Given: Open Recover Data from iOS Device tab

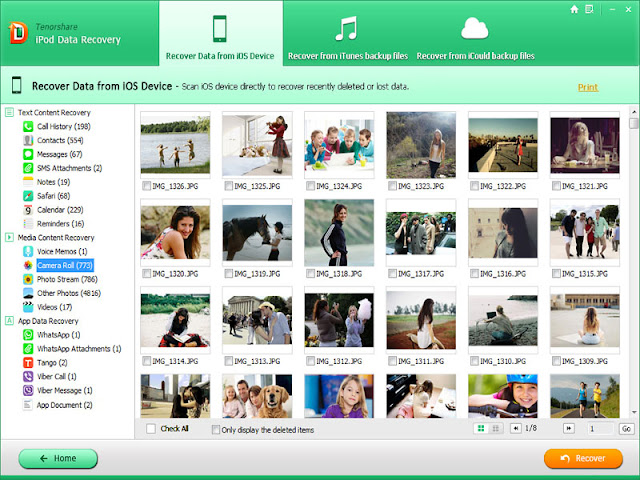Looking at the screenshot, I should (220, 33).
